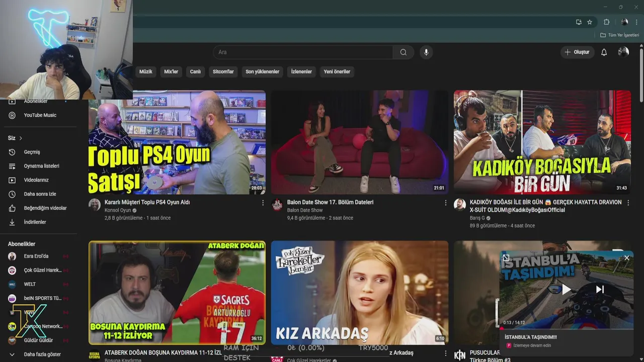
Task: Close the miniplayer
Action: coord(626,258)
